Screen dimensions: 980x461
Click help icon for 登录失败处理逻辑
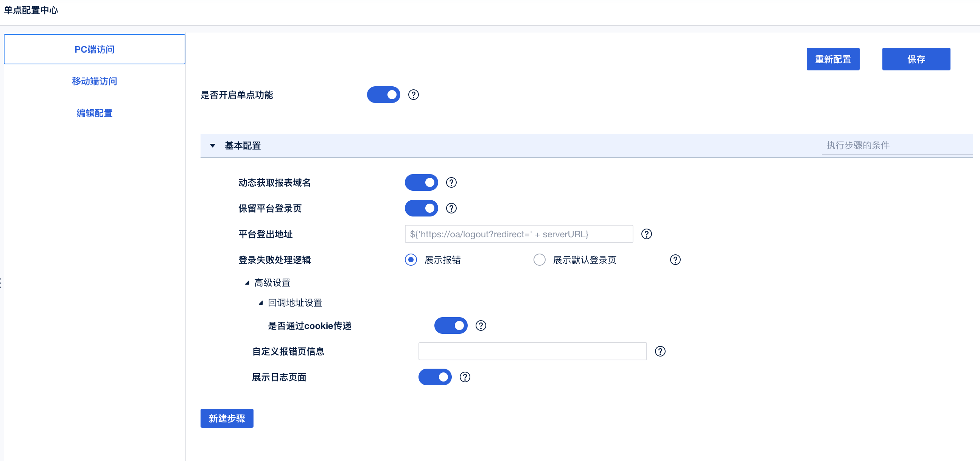[675, 260]
